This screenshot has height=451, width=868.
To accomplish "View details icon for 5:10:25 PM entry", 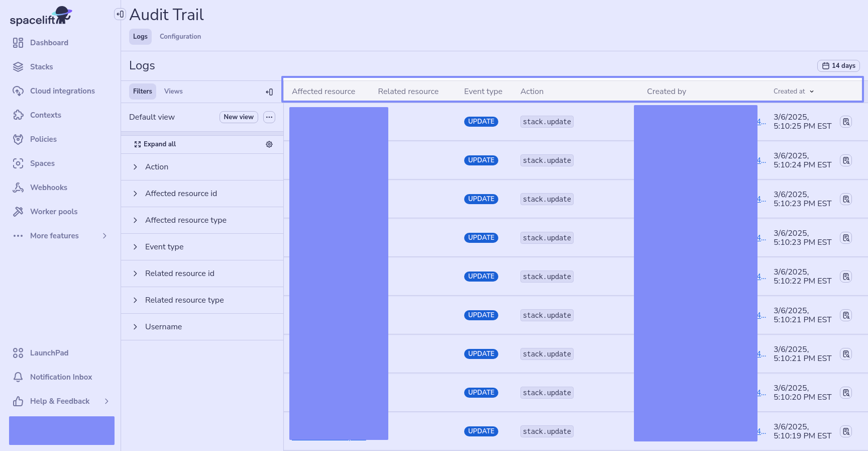I will (x=846, y=122).
